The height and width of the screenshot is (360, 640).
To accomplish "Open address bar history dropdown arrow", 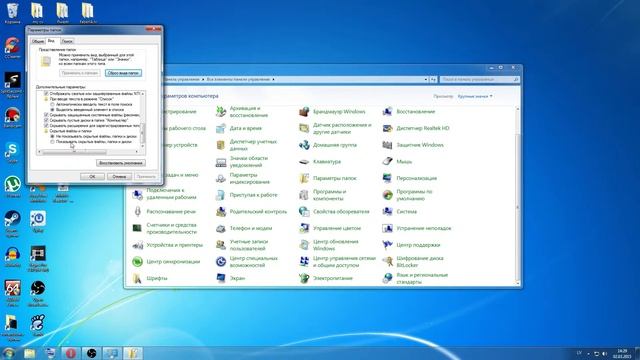I will tap(426, 79).
